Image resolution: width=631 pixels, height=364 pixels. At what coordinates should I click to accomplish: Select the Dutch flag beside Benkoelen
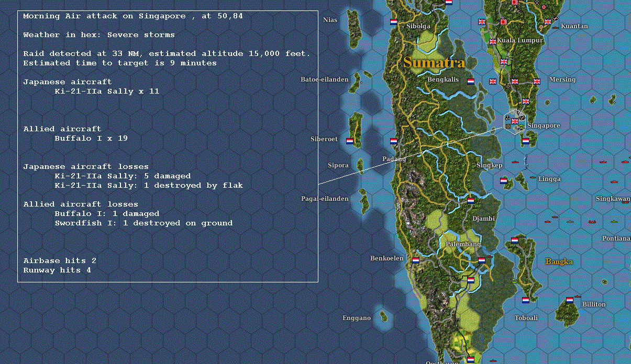(x=415, y=260)
